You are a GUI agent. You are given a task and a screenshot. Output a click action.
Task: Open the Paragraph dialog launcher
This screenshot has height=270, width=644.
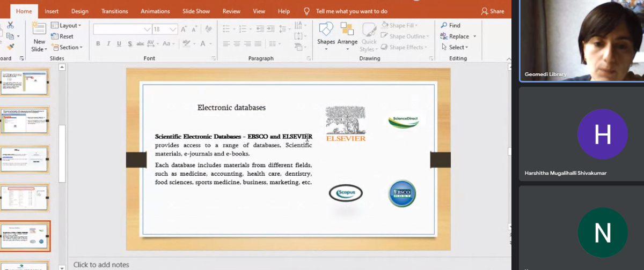pos(309,58)
